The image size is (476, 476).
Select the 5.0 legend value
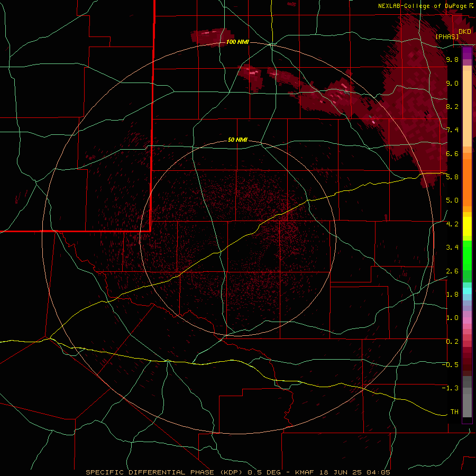point(452,200)
